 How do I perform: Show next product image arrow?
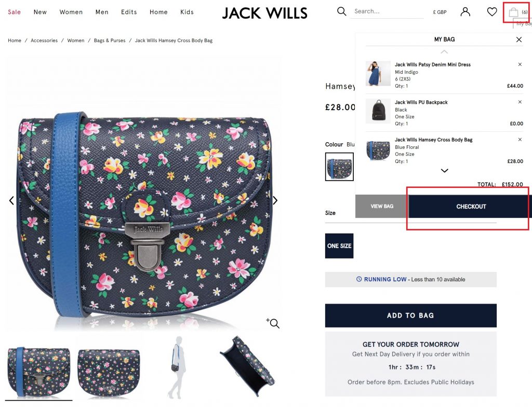[x=275, y=201]
